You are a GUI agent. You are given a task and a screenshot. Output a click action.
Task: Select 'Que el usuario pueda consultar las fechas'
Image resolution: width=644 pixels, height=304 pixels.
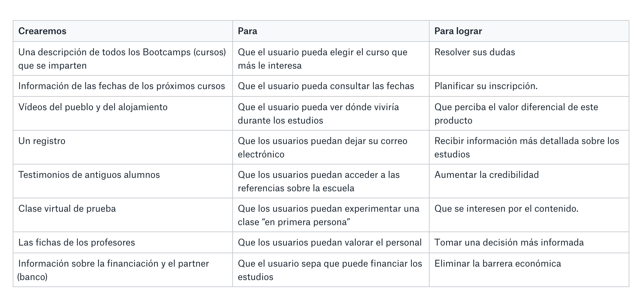tap(331, 86)
